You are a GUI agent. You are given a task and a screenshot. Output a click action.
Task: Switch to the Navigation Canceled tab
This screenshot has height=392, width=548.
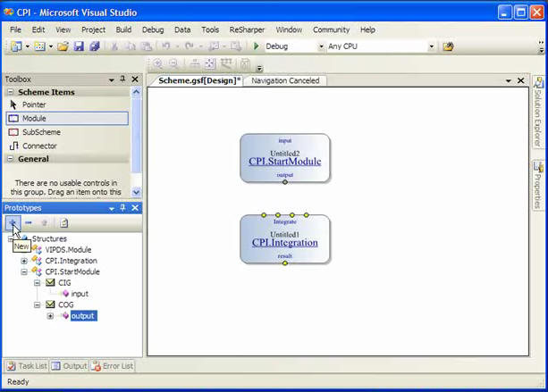point(284,80)
